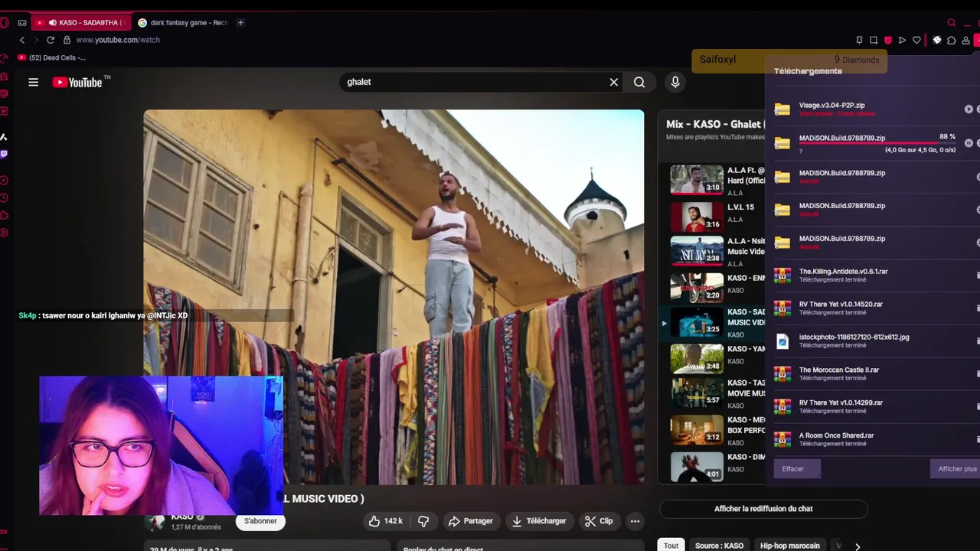
Task: Open playlist thumbnail with 5:57 duration
Action: click(x=697, y=393)
